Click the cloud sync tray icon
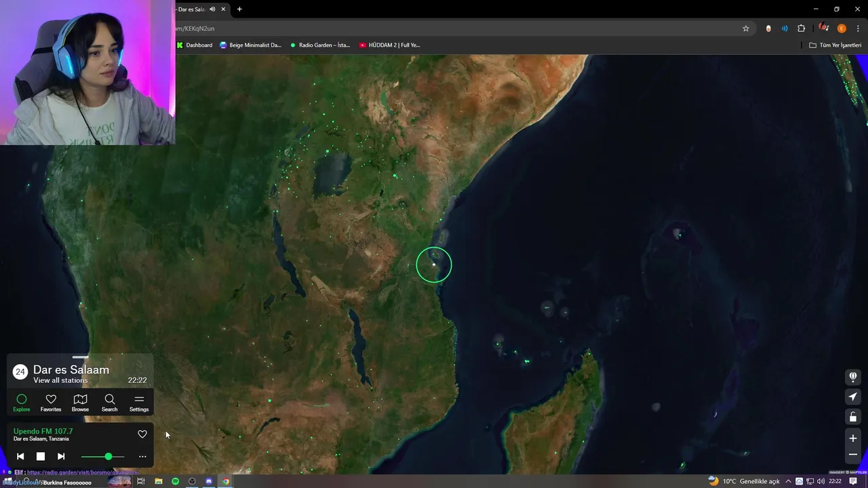 (800, 481)
